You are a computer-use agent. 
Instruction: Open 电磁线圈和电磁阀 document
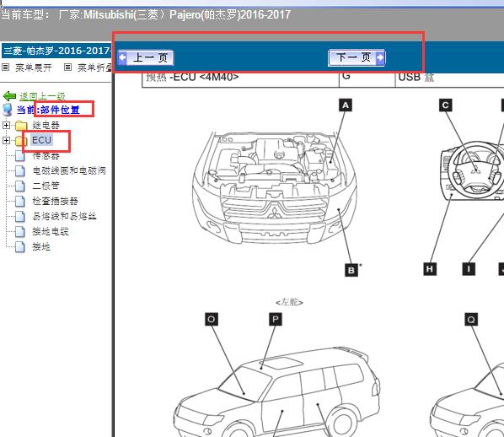[x=69, y=170]
